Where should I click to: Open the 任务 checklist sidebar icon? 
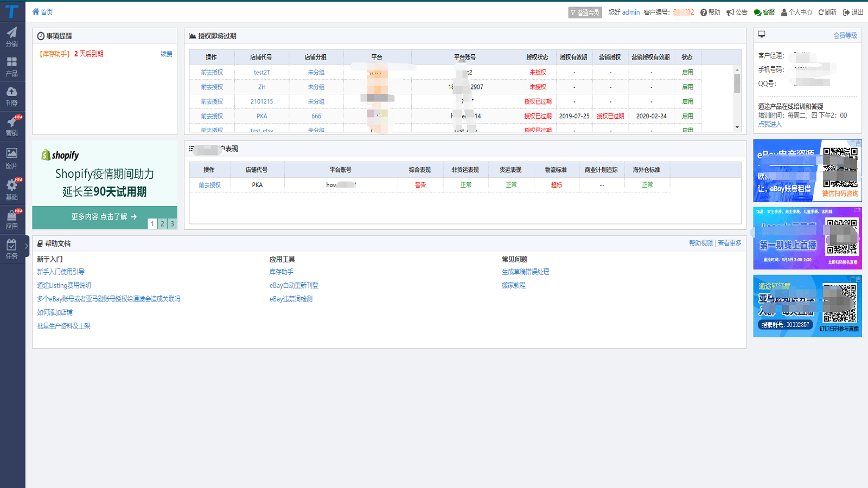pos(12,248)
